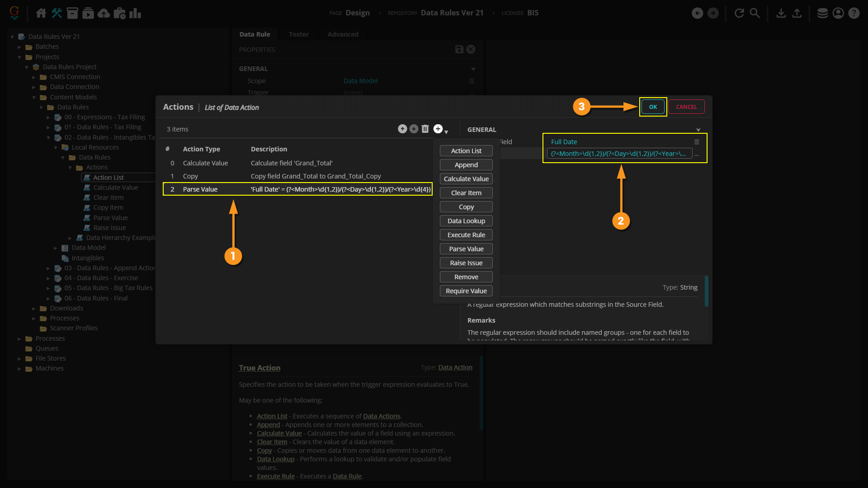Click the Move Up arrow icon

click(x=402, y=129)
